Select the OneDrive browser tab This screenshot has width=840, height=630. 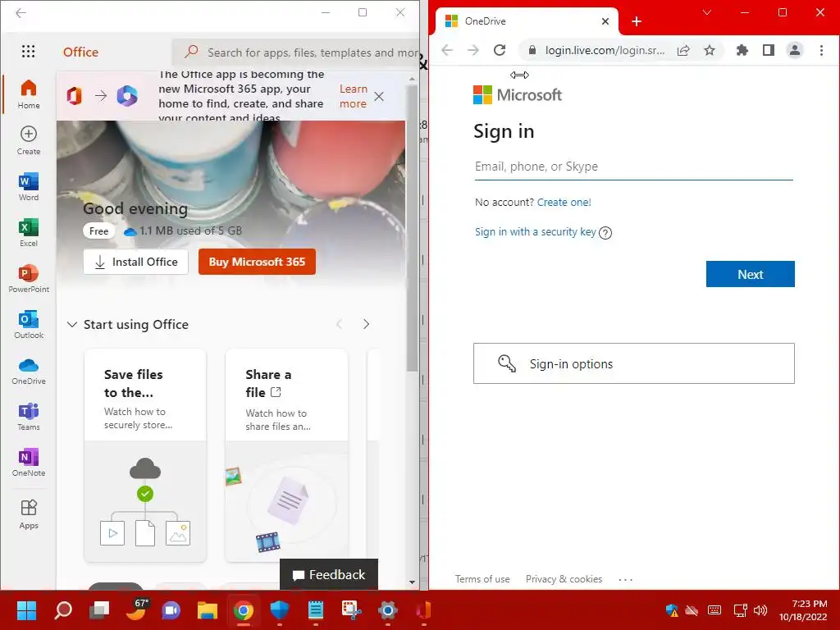click(x=527, y=21)
